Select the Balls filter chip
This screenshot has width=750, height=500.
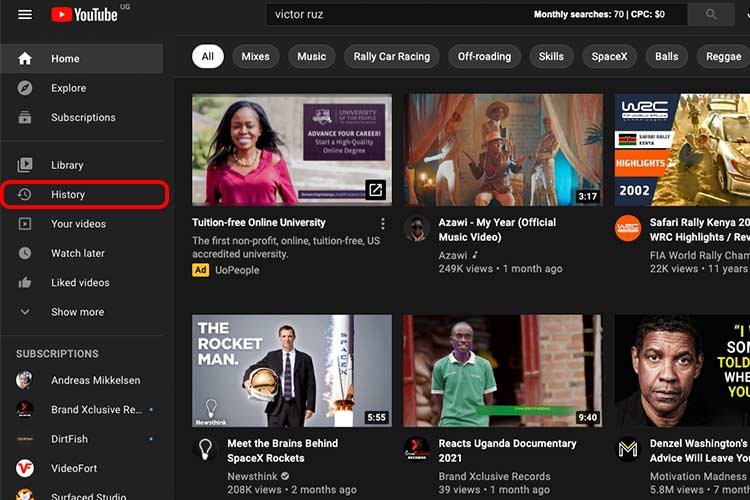tap(666, 56)
